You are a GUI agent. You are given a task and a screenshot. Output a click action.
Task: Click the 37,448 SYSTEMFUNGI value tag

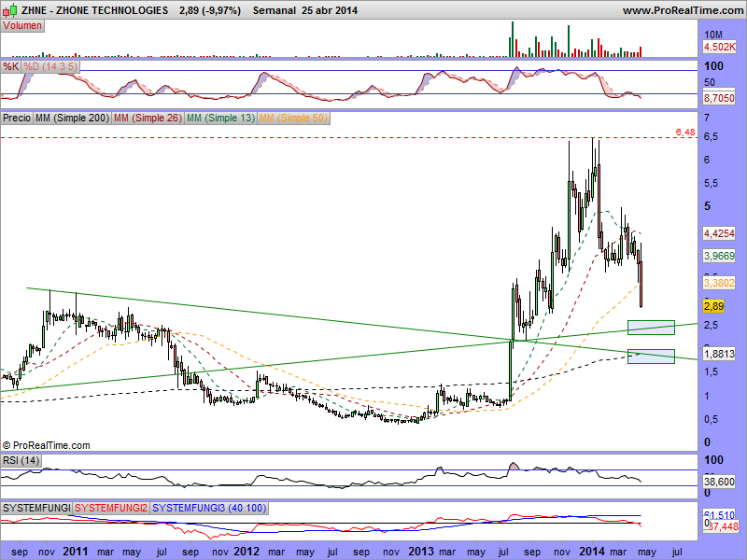click(x=723, y=526)
